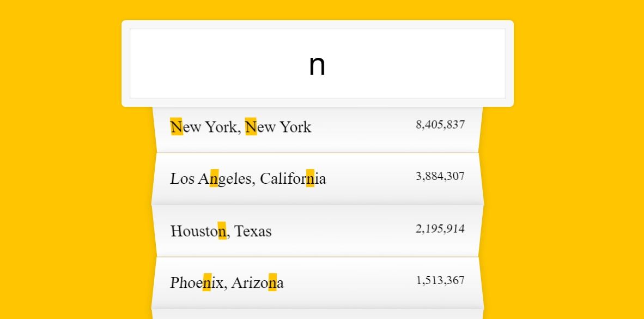Click the word "Texas" in Houston row

(253, 231)
